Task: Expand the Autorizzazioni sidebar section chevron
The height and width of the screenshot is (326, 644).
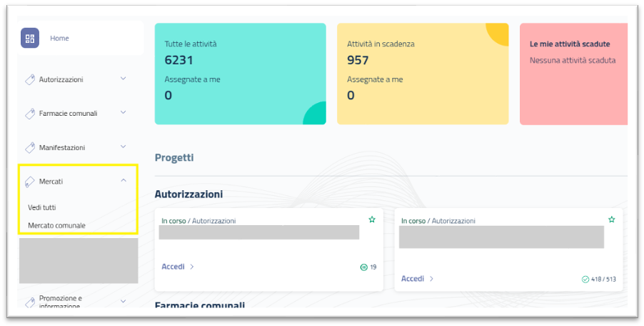Action: (x=124, y=79)
